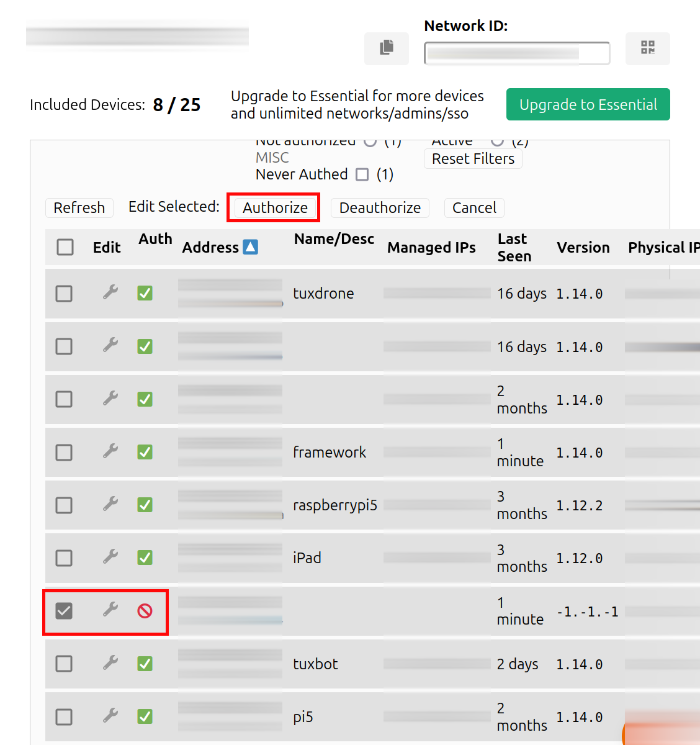Click '2 days' last seen for tuxbot
Viewport: 700px width, 745px height.
coord(518,664)
